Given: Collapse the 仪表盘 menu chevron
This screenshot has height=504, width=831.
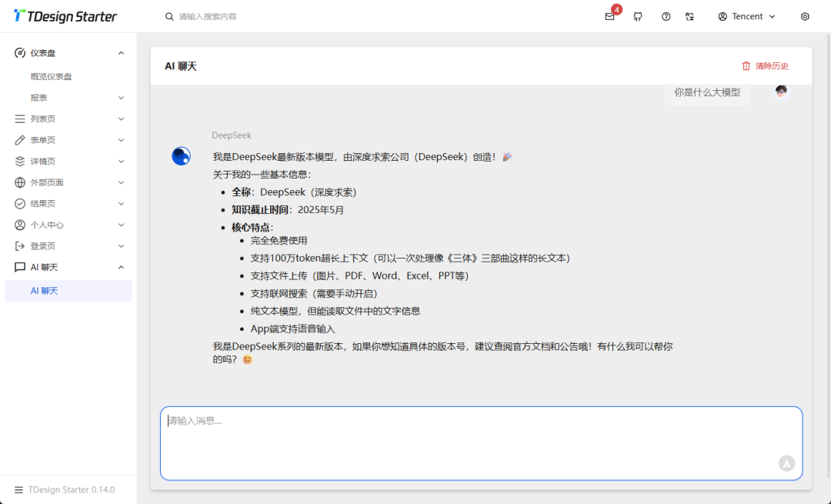Looking at the screenshot, I should pyautogui.click(x=121, y=53).
